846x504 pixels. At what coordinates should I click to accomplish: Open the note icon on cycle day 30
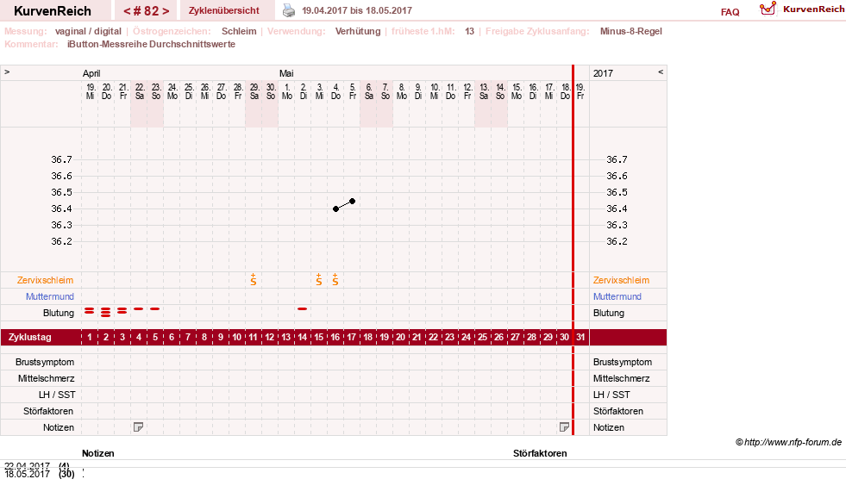564,427
